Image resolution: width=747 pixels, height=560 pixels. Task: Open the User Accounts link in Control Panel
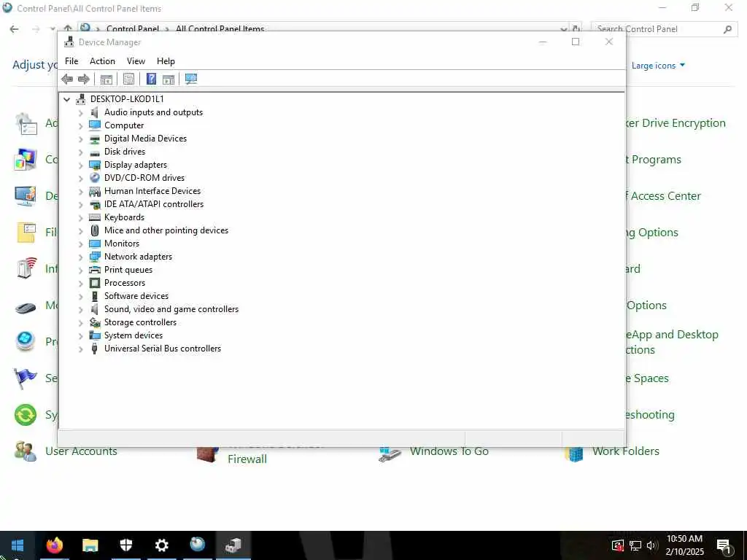tap(81, 451)
